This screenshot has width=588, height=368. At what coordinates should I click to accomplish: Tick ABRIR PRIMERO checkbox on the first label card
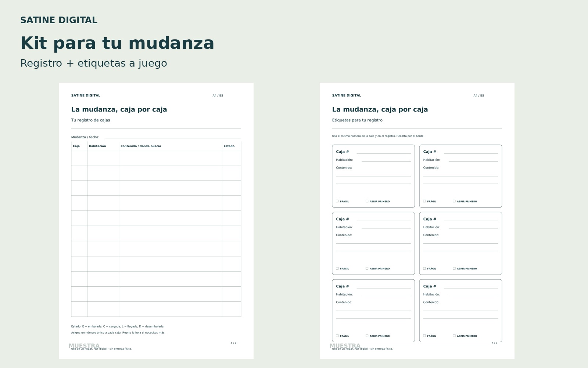tap(367, 201)
